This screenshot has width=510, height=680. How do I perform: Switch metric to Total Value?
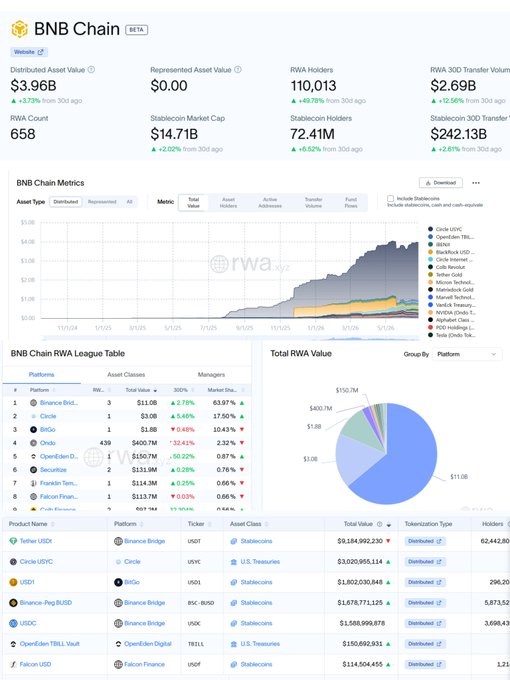193,203
